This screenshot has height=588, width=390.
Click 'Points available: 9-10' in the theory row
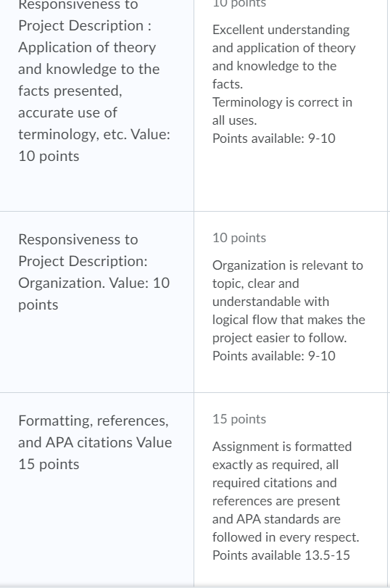274,138
